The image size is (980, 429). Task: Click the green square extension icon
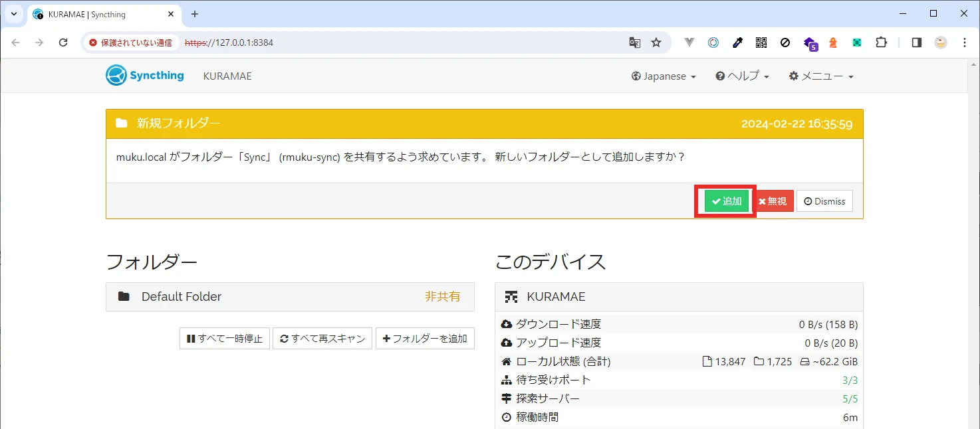coord(857,43)
